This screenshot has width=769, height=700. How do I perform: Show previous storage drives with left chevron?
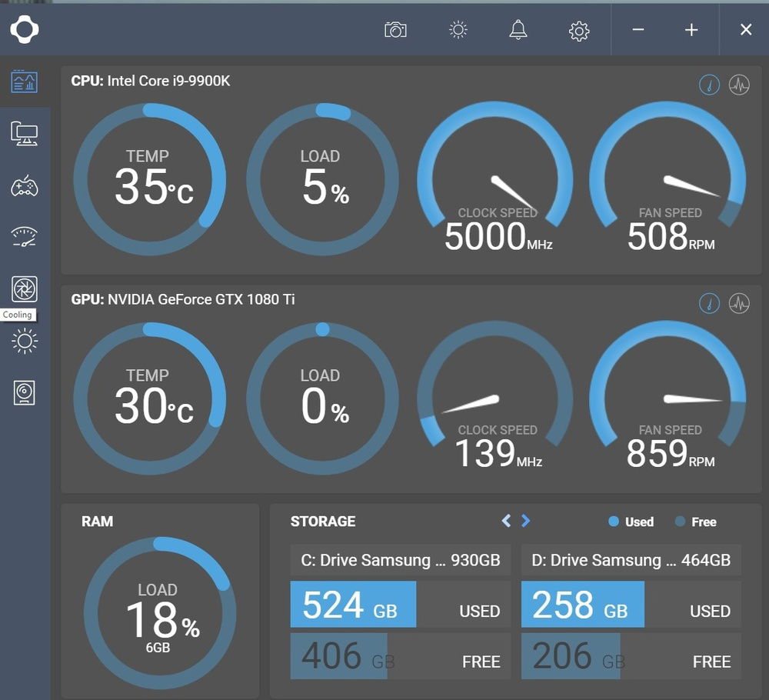point(506,521)
